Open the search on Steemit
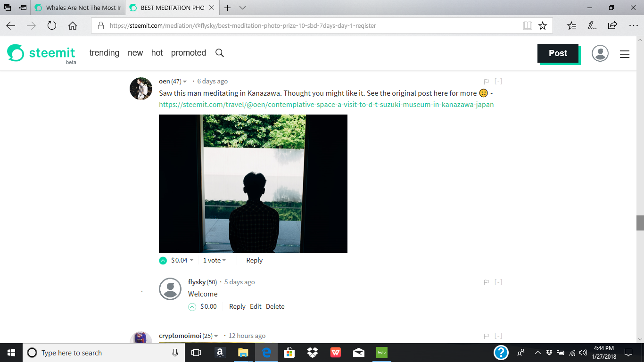The height and width of the screenshot is (362, 644). (219, 53)
